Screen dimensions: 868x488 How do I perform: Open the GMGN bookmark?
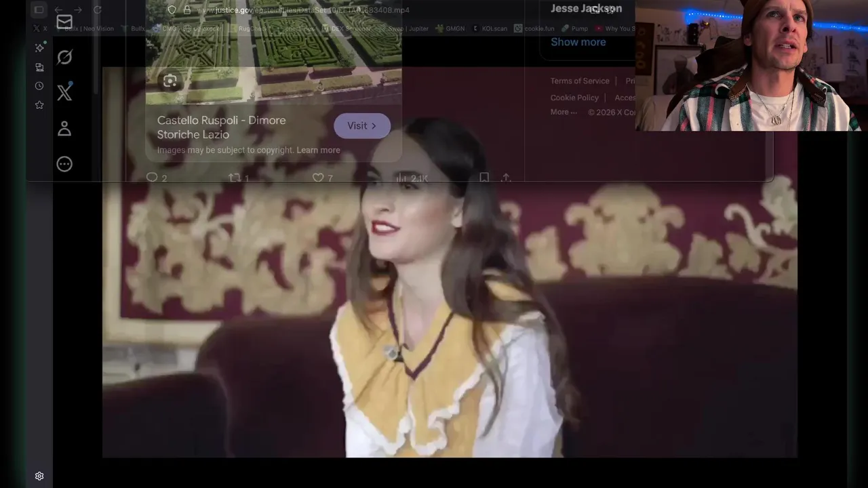449,28
